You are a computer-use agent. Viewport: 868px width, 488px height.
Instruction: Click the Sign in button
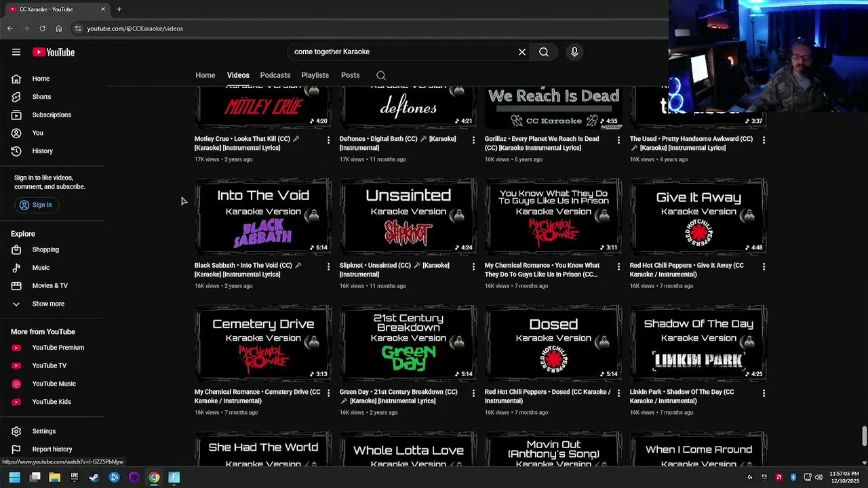tap(35, 205)
